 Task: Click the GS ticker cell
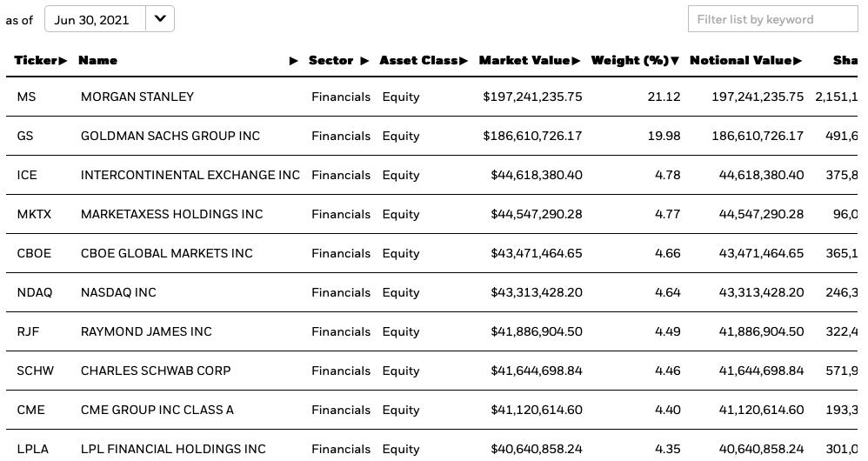[25, 137]
